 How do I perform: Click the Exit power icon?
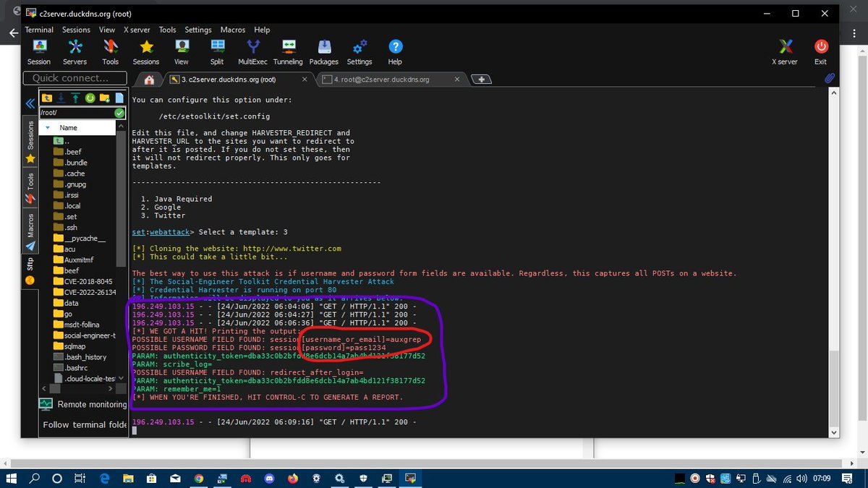(x=820, y=52)
